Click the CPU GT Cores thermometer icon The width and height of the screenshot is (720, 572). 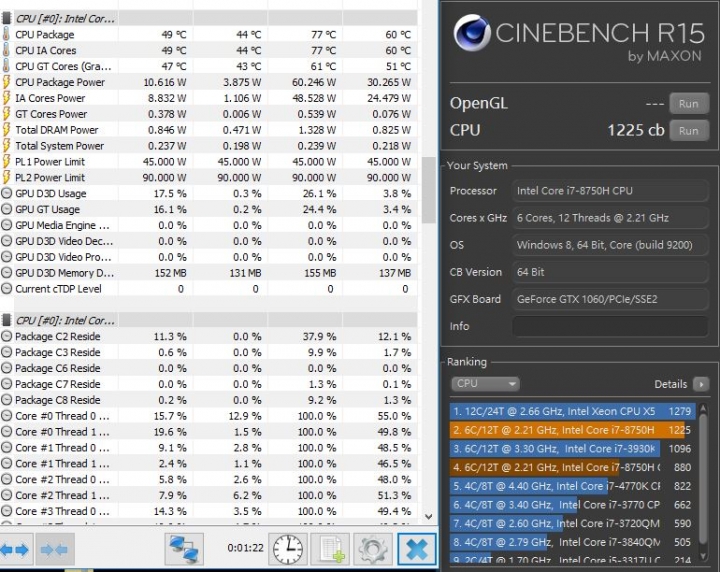click(6, 66)
